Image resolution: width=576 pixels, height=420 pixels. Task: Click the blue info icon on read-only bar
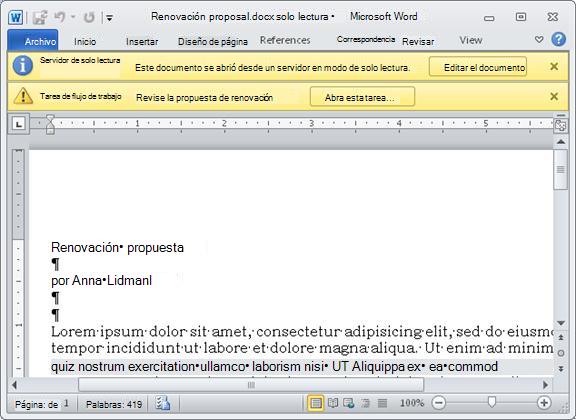click(x=23, y=66)
